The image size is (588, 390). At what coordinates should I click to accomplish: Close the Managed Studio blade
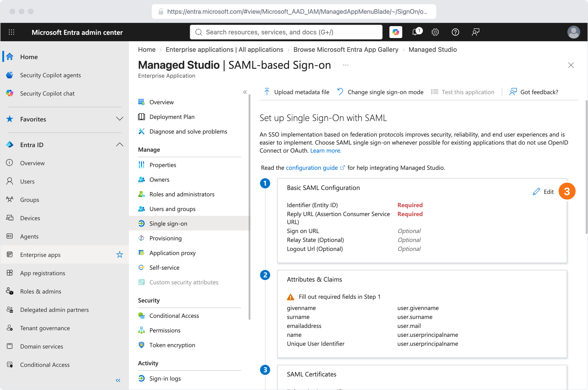point(571,65)
